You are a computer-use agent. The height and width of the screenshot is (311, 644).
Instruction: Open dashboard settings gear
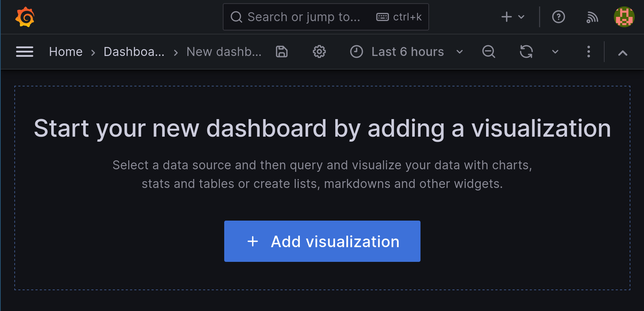click(319, 52)
